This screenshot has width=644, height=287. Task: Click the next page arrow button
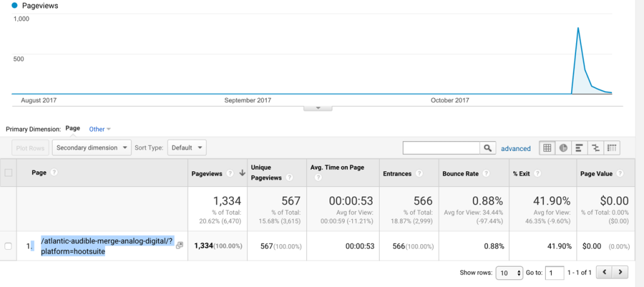621,273
